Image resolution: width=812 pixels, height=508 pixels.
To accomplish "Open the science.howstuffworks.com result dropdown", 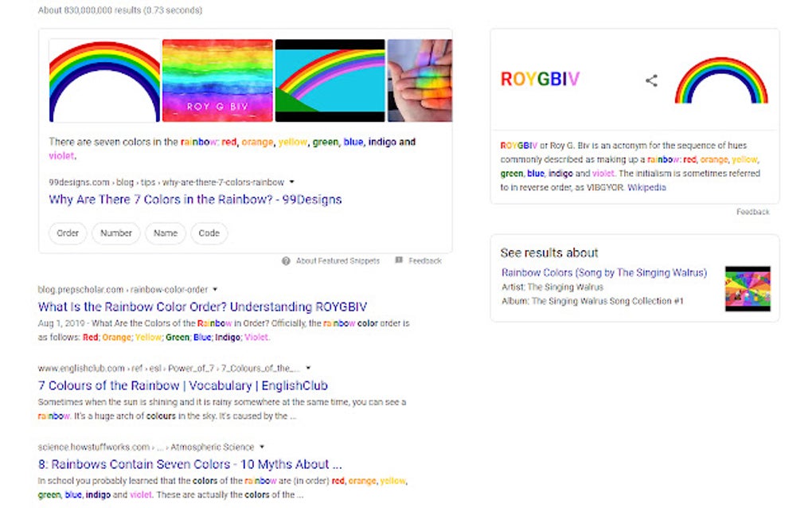I will pyautogui.click(x=262, y=447).
